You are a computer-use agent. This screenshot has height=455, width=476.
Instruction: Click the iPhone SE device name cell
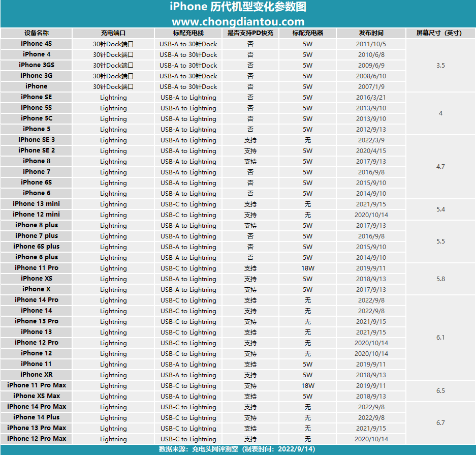[36, 97]
